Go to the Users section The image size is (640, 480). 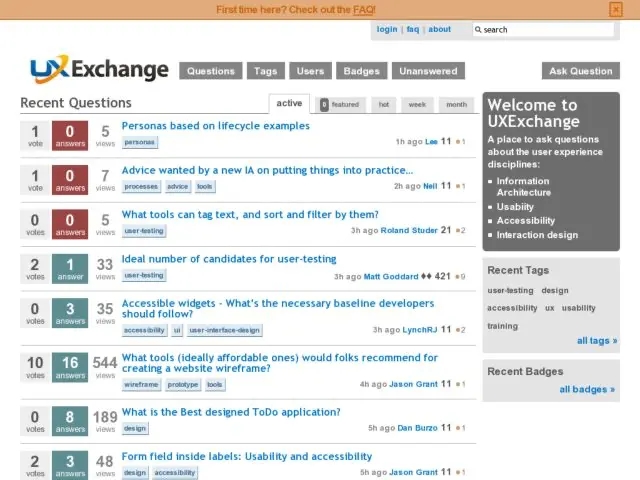pos(310,71)
